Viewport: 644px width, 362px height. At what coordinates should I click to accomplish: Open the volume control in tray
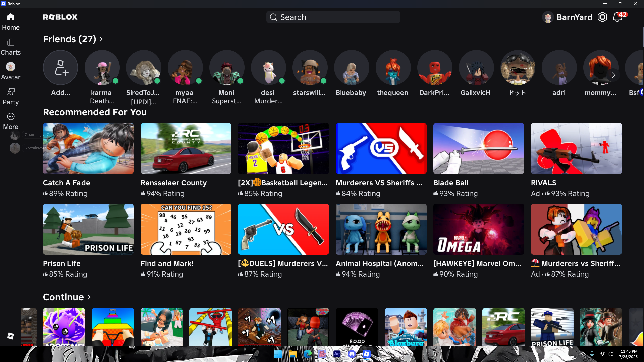click(x=611, y=354)
